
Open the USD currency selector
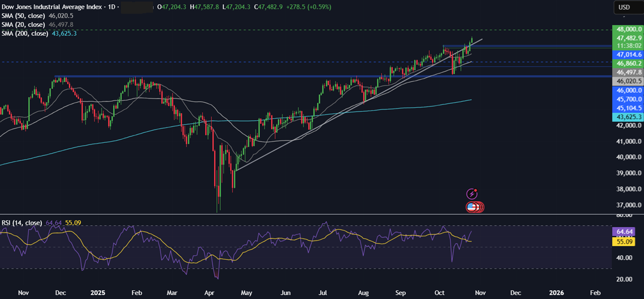624,8
